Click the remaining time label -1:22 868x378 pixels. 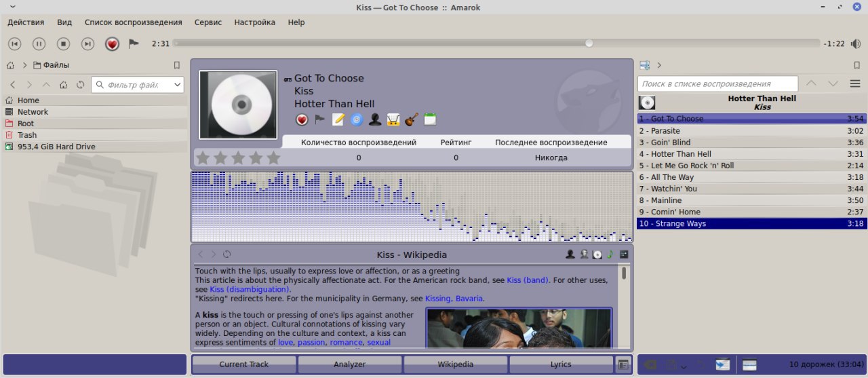[834, 43]
